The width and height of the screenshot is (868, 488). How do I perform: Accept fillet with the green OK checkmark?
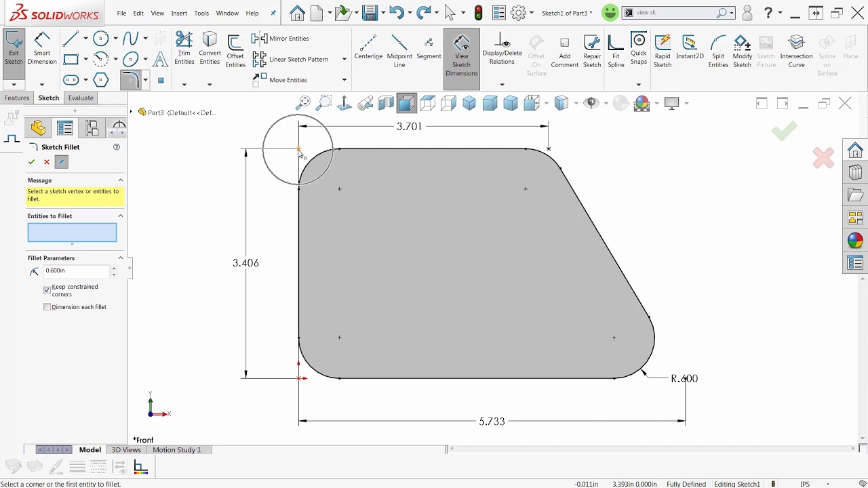31,162
